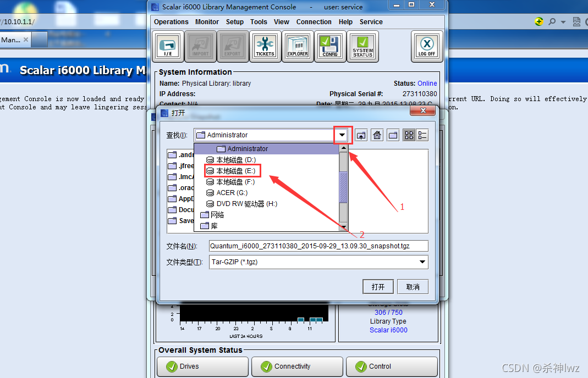Screen dimensions: 588x378
Task: Open the Help menu
Action: tap(345, 22)
